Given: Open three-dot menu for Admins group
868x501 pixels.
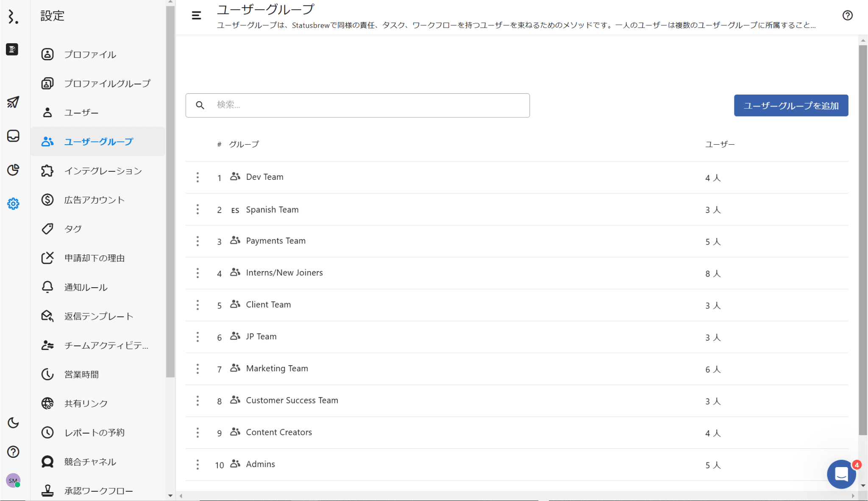Looking at the screenshot, I should (x=198, y=465).
